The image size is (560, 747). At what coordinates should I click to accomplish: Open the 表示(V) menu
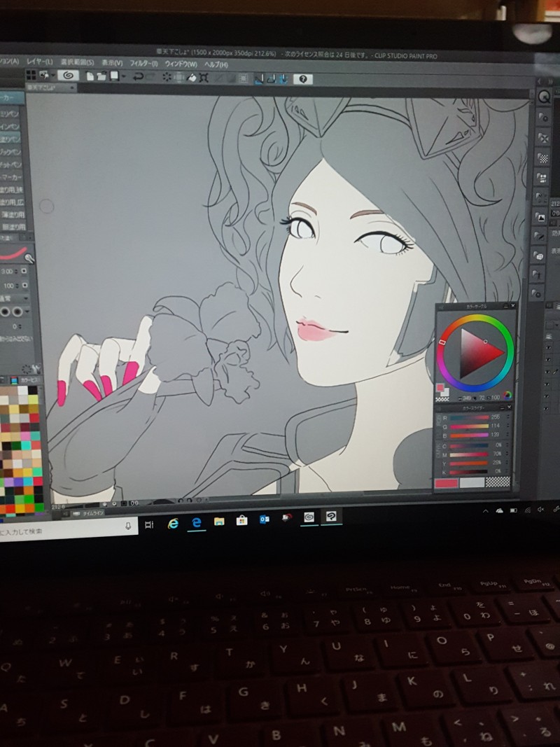(x=113, y=62)
